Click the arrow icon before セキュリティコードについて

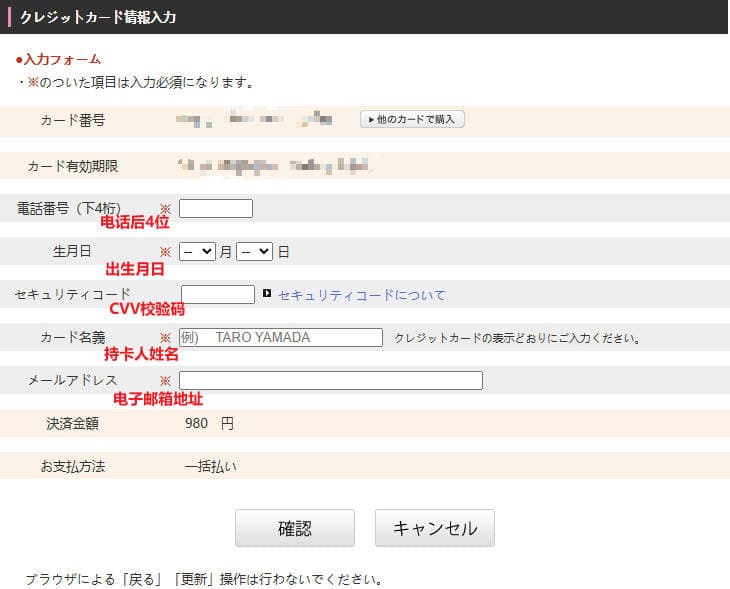click(267, 293)
